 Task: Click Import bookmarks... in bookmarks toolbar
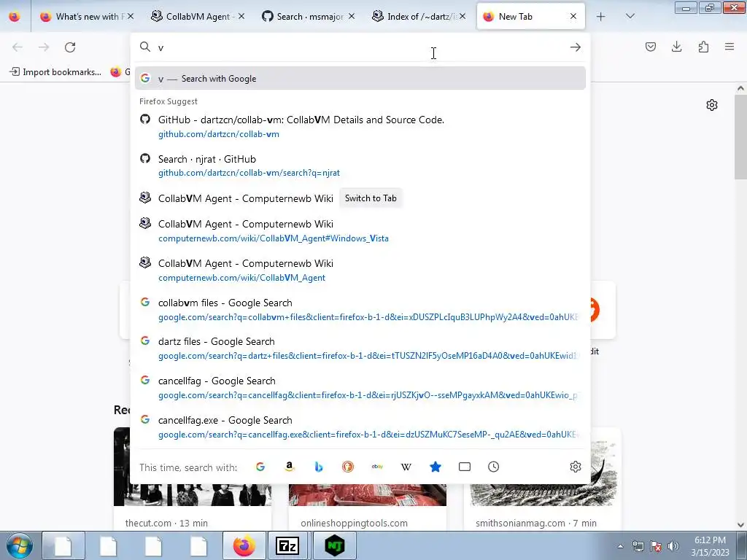click(x=55, y=72)
